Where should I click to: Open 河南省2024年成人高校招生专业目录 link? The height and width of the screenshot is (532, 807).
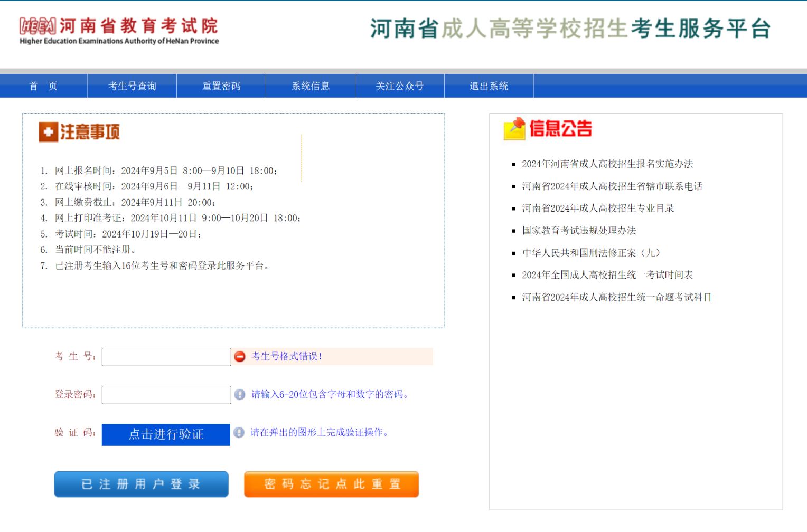[598, 208]
